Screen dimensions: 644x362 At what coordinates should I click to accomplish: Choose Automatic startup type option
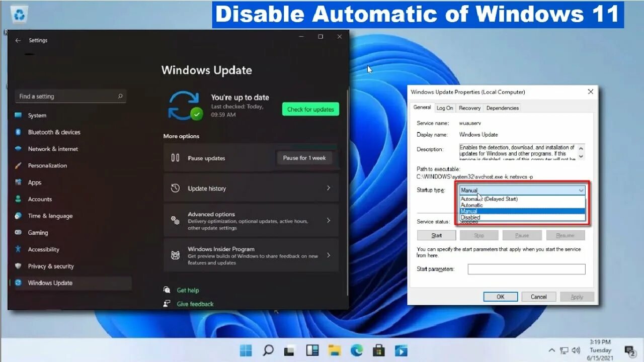[522, 205]
